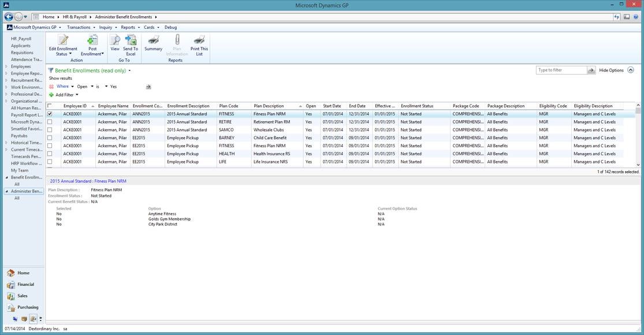
Task: Check the RETIRE row checkbox
Action: (50, 122)
